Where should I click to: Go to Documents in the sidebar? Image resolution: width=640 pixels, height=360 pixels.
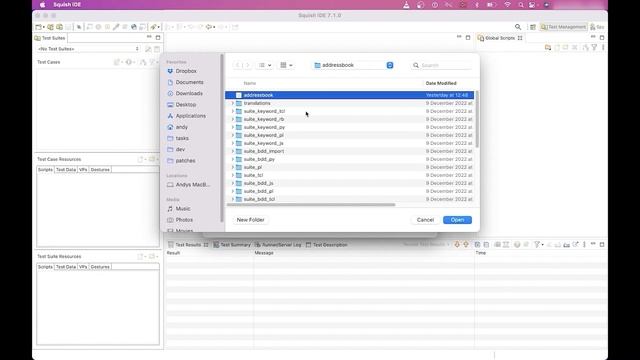click(x=185, y=82)
